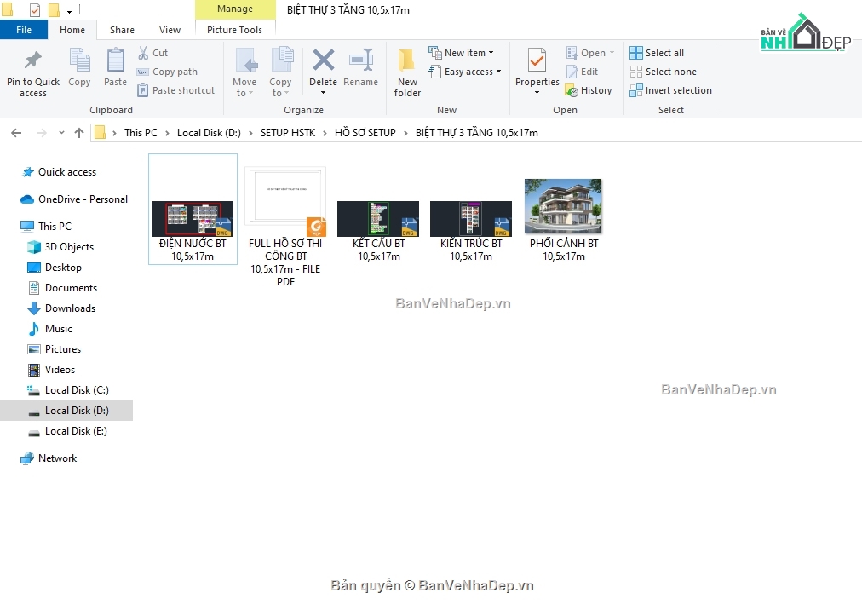Click the Rename icon in Organize group
This screenshot has width=862, height=616.
pos(360,62)
